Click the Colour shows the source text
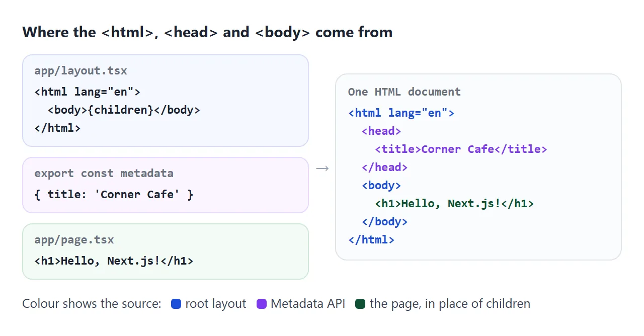 92,304
